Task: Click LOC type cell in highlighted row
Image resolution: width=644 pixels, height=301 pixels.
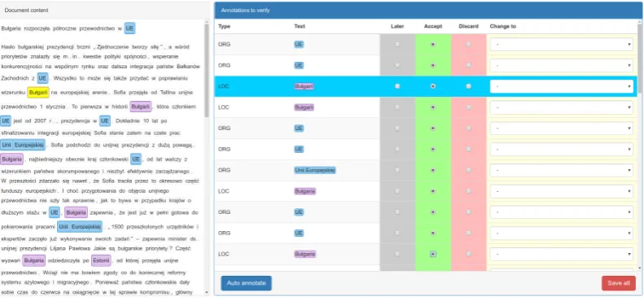Action: tap(223, 86)
